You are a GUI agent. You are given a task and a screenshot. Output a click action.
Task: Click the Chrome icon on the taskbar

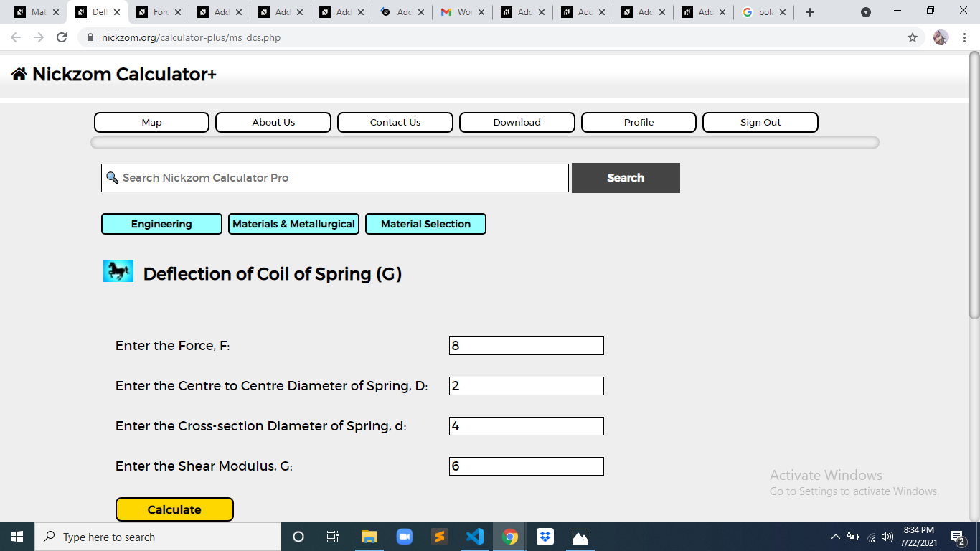point(510,537)
